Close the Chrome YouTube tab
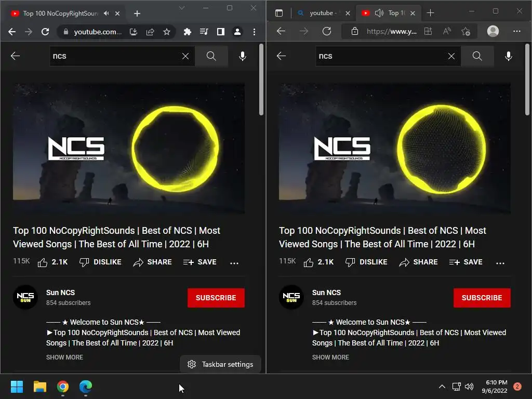The height and width of the screenshot is (399, 532). coord(117,14)
